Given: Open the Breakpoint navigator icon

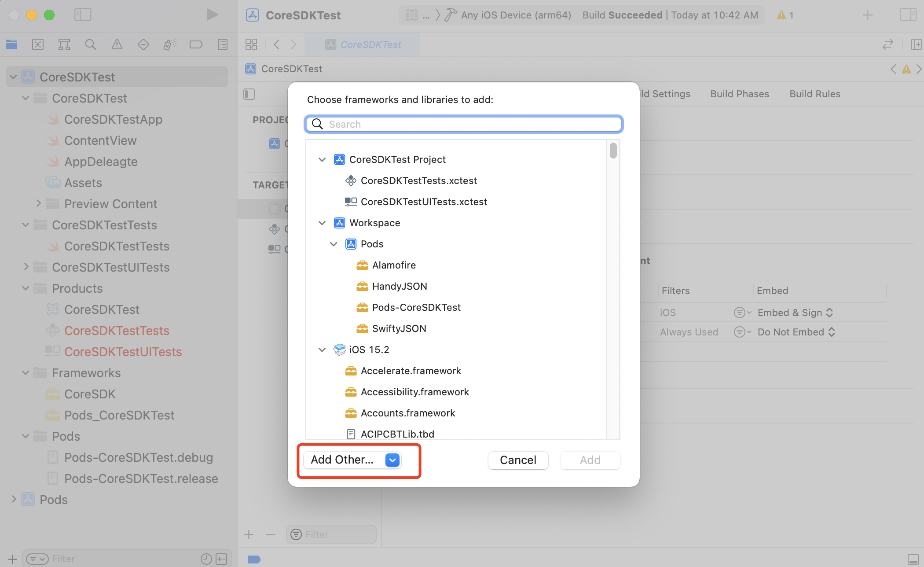Looking at the screenshot, I should click(x=196, y=44).
